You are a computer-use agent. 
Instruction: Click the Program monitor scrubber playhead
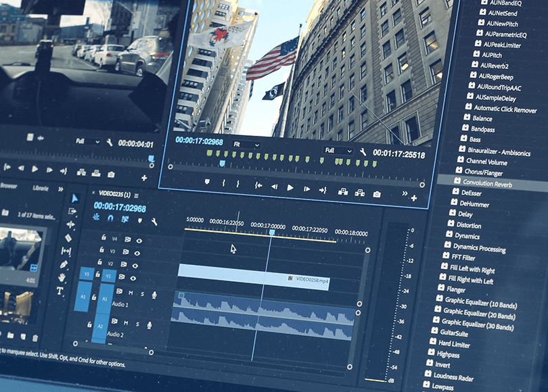(223, 163)
